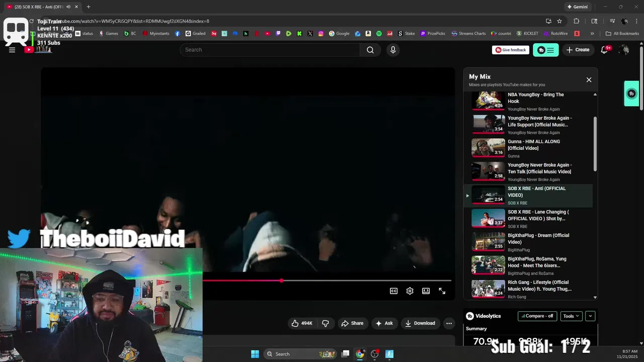Collapse Videolytics panel with chevron
The width and height of the screenshot is (644, 362).
(590, 316)
